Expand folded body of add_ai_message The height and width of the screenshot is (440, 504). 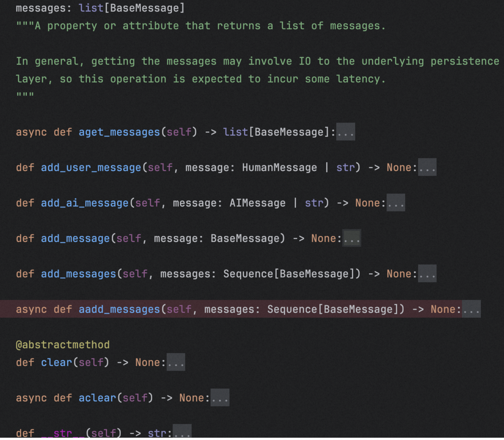(396, 203)
